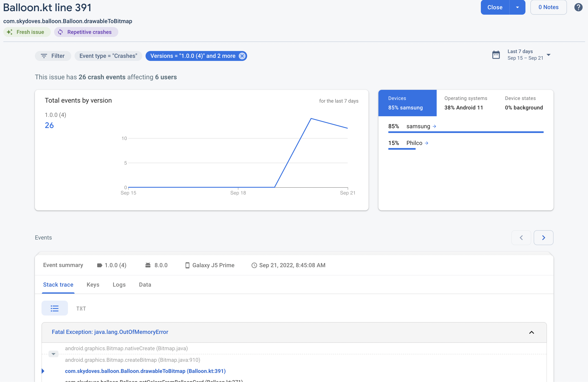
Task: Switch stack trace to TXT view
Action: tap(81, 308)
